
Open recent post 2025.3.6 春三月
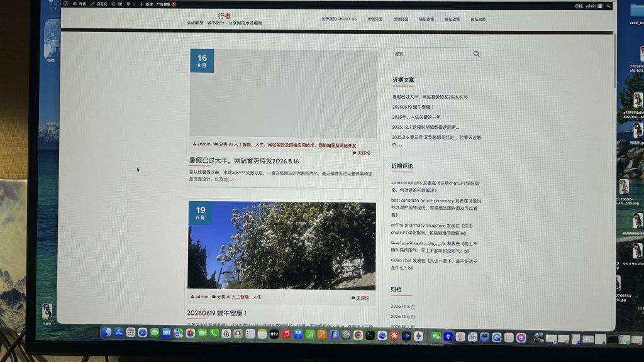436,140
